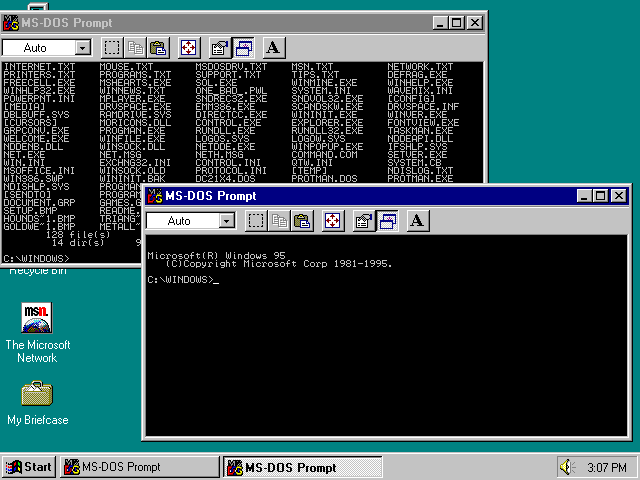
Task: Open Properties in front MS-DOS Prompt toolbar
Action: [364, 221]
